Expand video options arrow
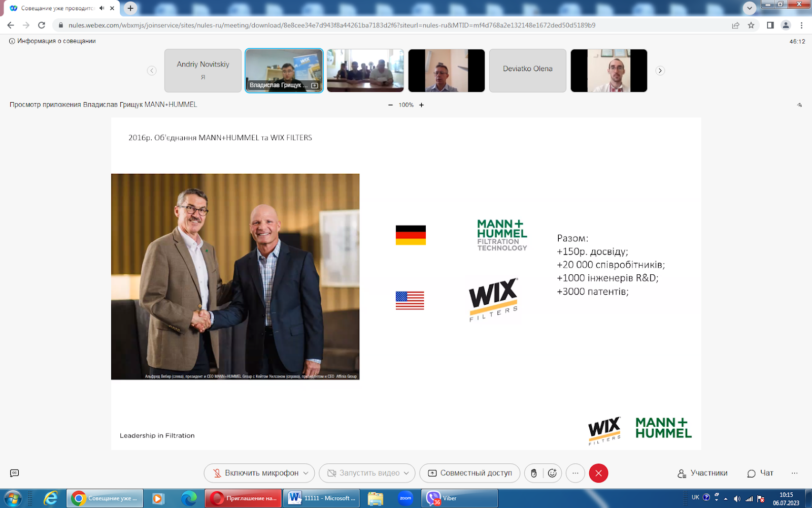 tap(407, 473)
